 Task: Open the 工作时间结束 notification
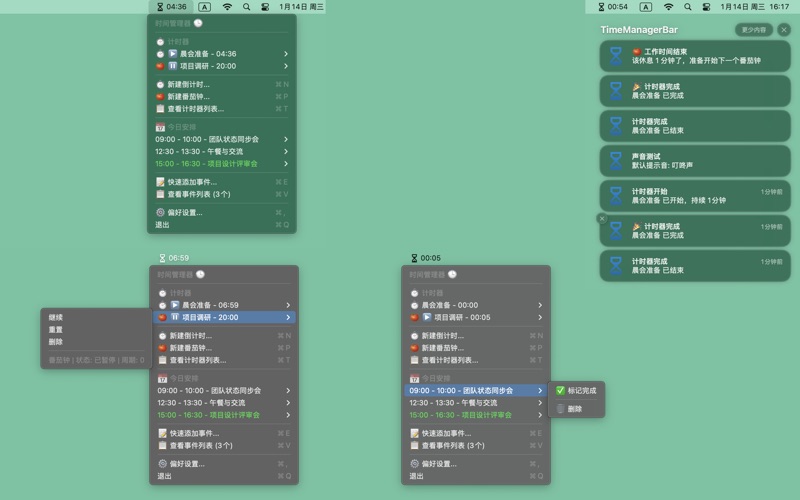click(x=695, y=56)
